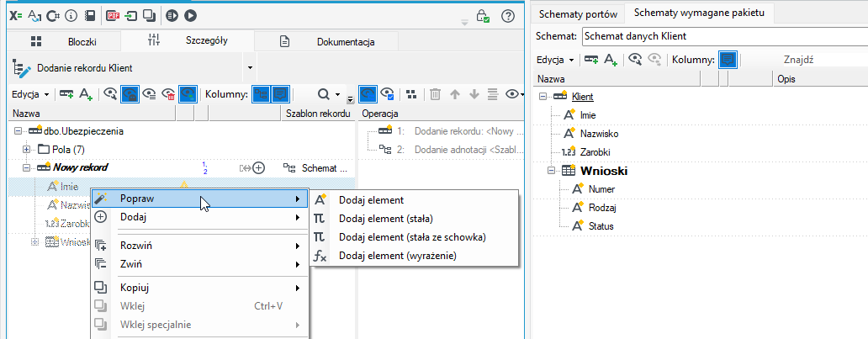Toggle tree column button beside Kolumny in details
This screenshot has width=868, height=339.
[262, 94]
